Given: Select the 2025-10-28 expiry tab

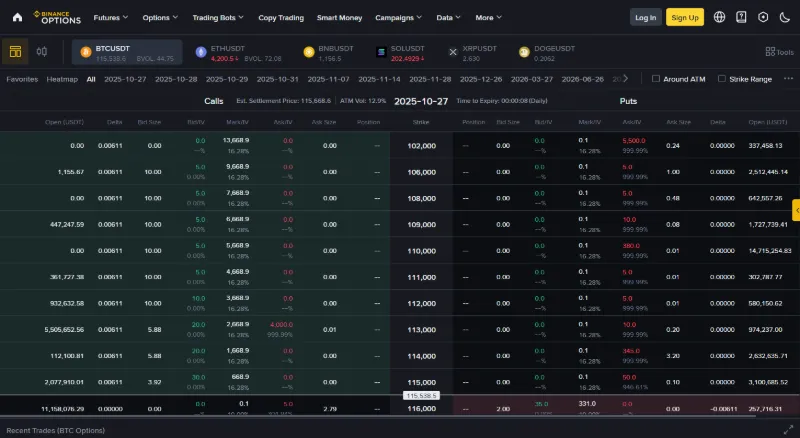Looking at the screenshot, I should tap(176, 79).
